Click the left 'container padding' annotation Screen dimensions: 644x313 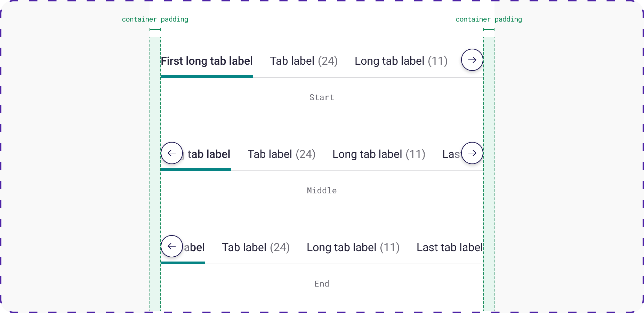(x=155, y=19)
